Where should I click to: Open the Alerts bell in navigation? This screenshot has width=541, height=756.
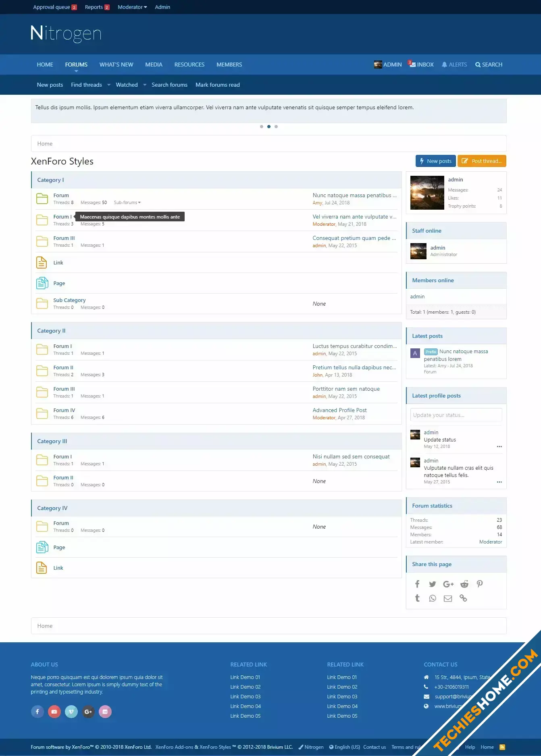[454, 65]
